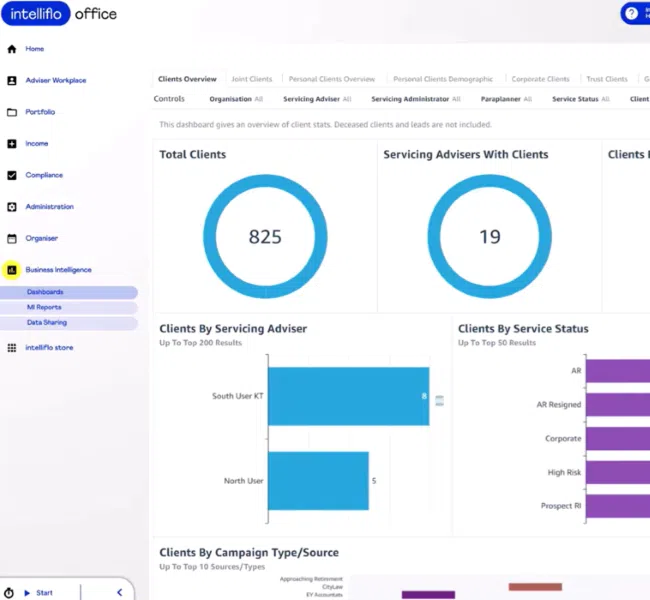Screen dimensions: 650x600
Task: Expand the Service Status filter
Action: pyautogui.click(x=580, y=99)
